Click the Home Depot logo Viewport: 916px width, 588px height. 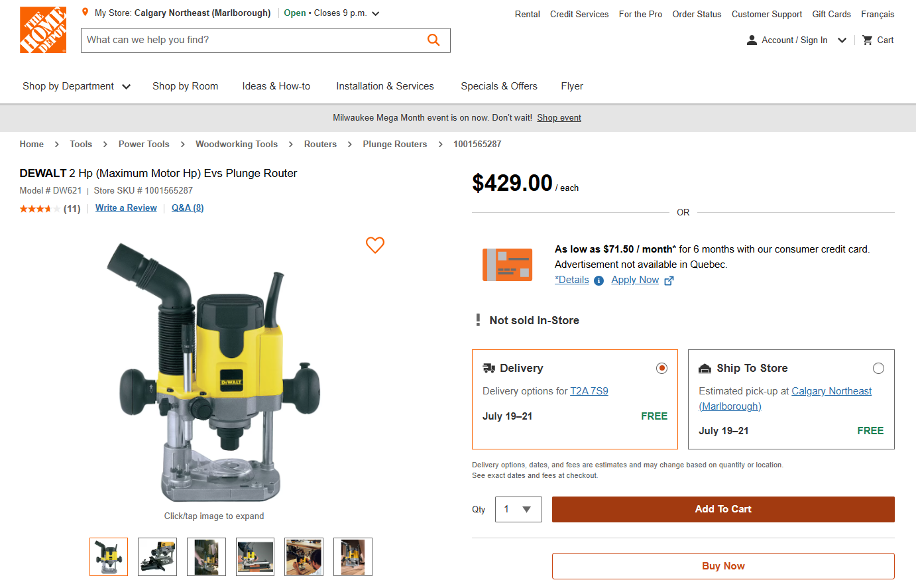click(x=43, y=30)
